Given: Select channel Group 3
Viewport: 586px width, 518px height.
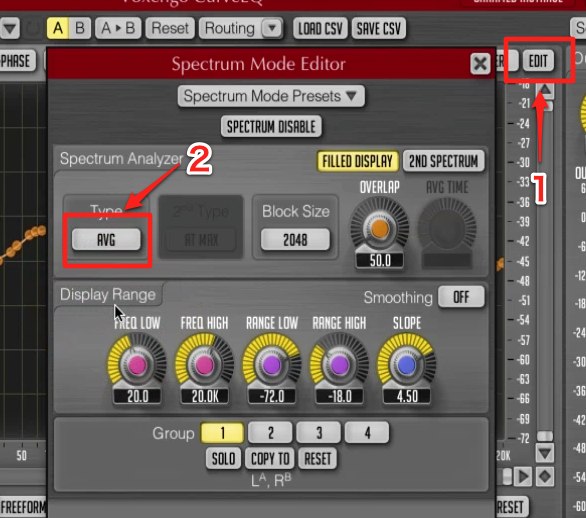Looking at the screenshot, I should coord(319,433).
